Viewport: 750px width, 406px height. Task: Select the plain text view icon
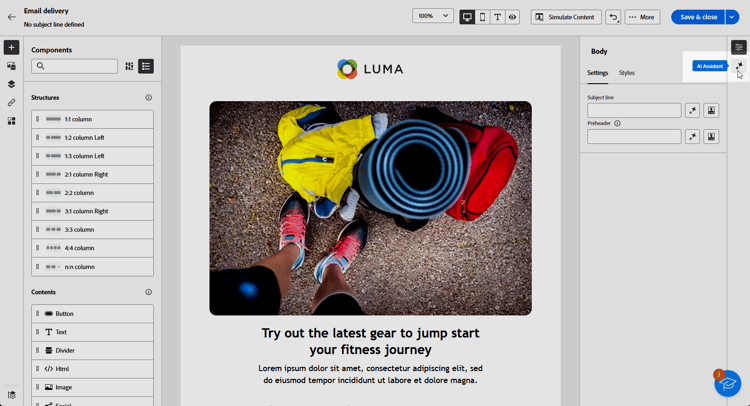[497, 17]
